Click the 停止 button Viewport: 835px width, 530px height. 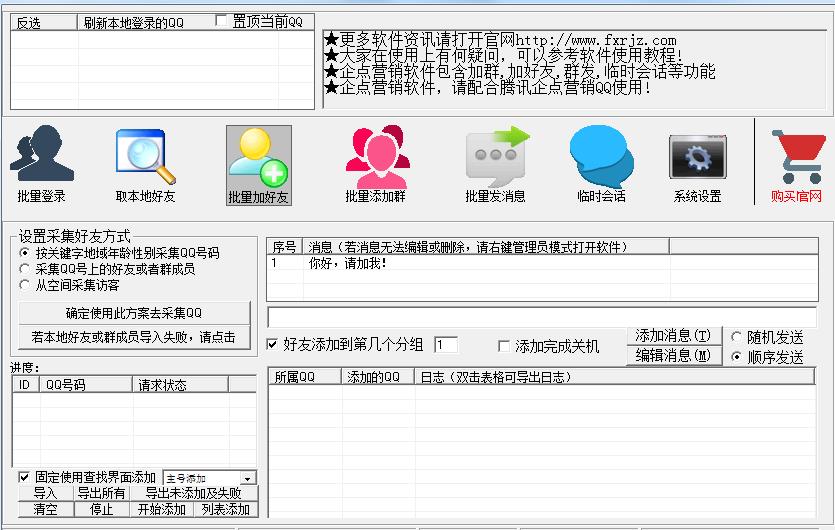(x=101, y=510)
